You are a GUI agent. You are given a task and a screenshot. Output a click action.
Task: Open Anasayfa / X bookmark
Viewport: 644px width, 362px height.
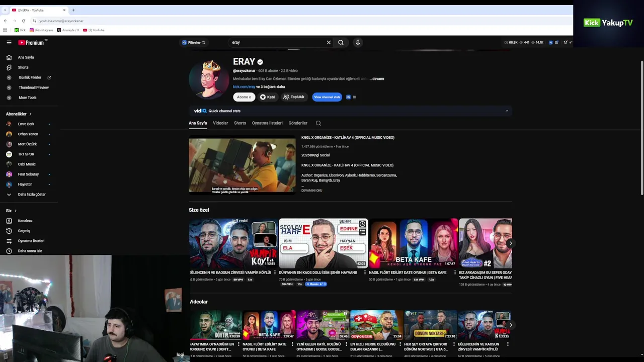point(68,30)
